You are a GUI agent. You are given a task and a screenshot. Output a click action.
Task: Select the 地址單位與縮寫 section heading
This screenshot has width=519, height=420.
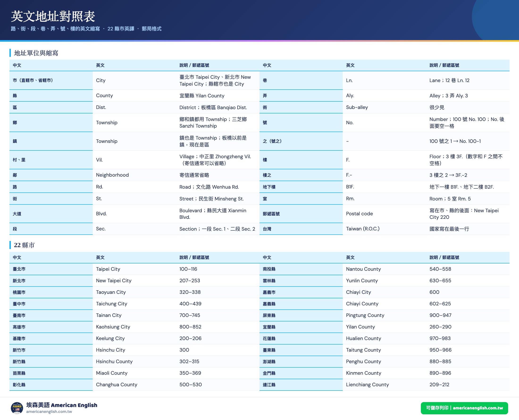point(36,53)
